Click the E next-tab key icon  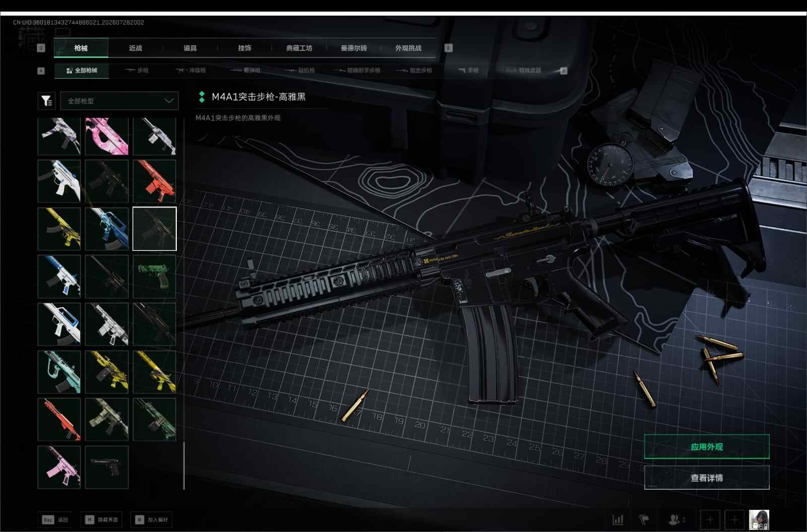click(448, 48)
